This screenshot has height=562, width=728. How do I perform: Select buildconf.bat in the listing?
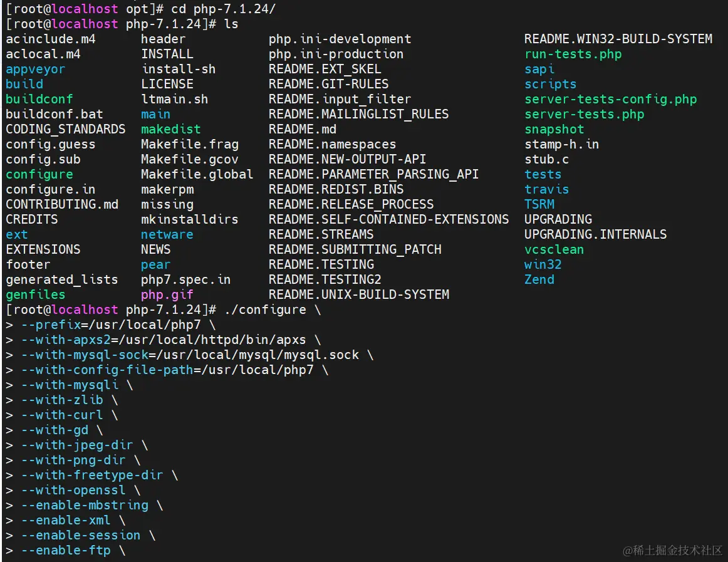point(55,114)
